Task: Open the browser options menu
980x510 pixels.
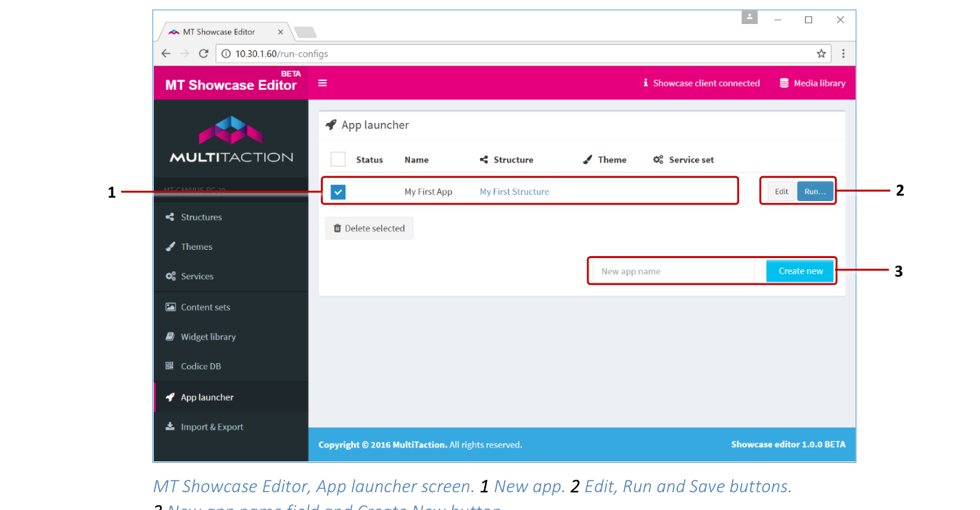Action: (843, 53)
